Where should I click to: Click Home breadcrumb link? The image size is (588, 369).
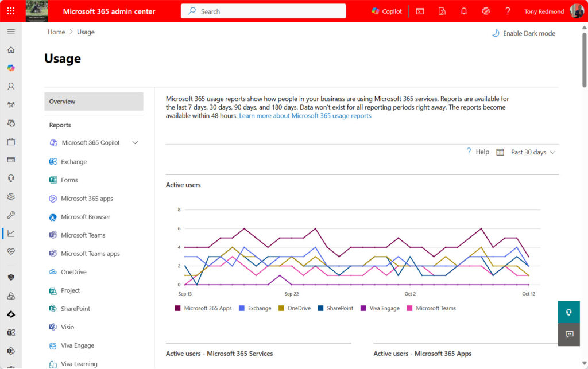56,32
